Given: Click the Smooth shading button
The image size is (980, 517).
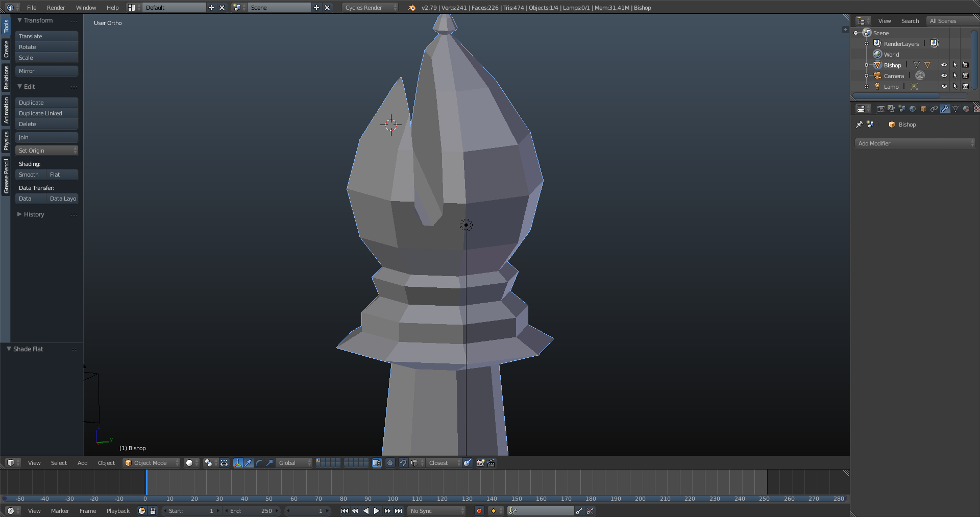Looking at the screenshot, I should click(30, 175).
